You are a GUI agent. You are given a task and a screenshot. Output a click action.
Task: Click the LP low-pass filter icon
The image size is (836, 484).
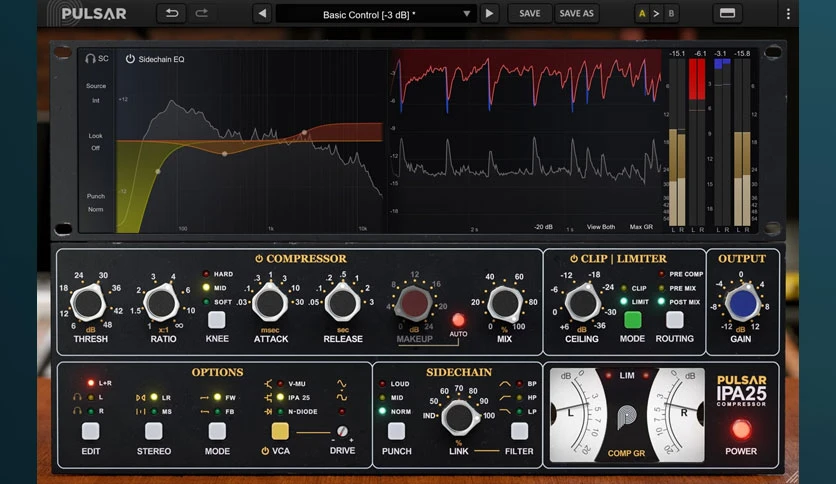504,412
